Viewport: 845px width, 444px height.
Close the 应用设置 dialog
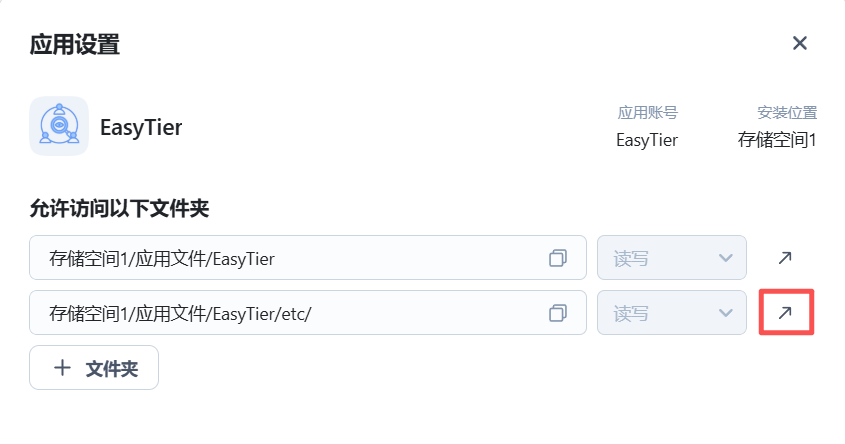coord(800,43)
